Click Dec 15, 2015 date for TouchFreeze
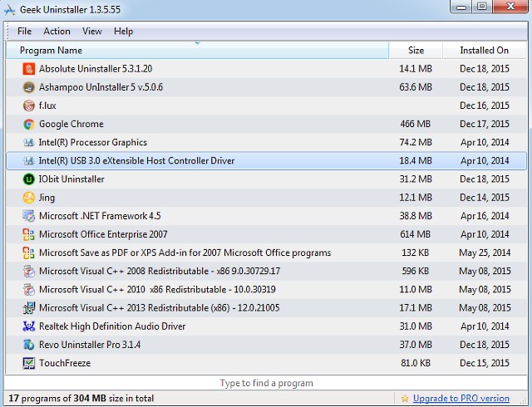The height and width of the screenshot is (407, 532). 485,363
